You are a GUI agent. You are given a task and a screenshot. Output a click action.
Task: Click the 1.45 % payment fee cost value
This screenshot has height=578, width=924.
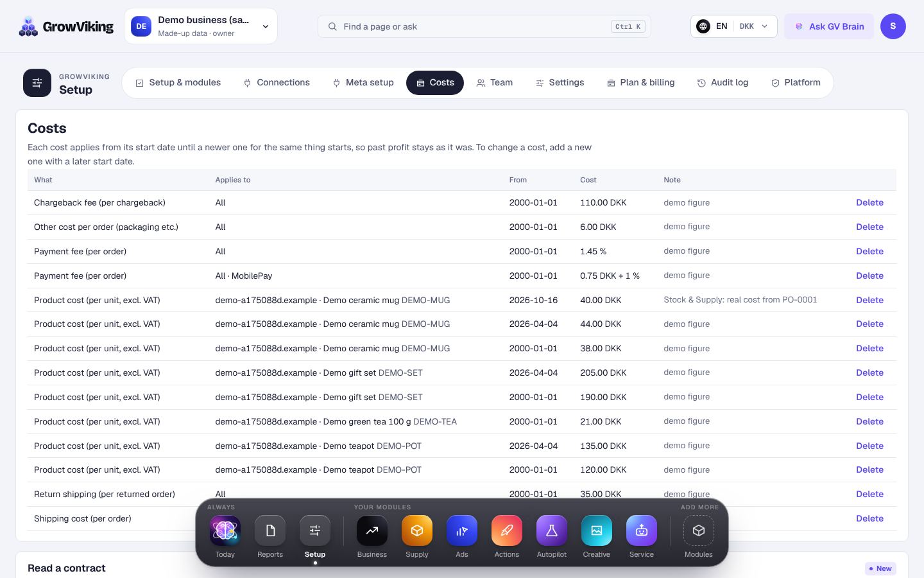click(x=593, y=252)
